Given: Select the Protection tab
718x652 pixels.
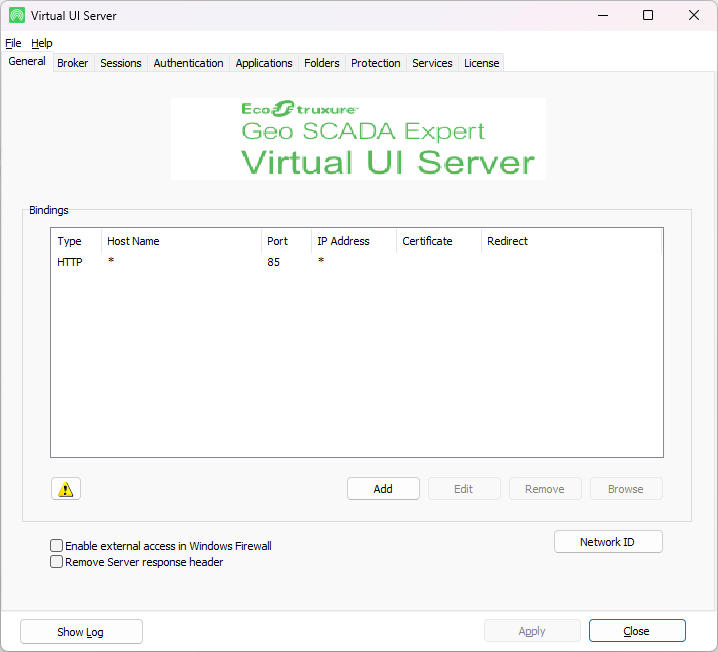Looking at the screenshot, I should [375, 63].
